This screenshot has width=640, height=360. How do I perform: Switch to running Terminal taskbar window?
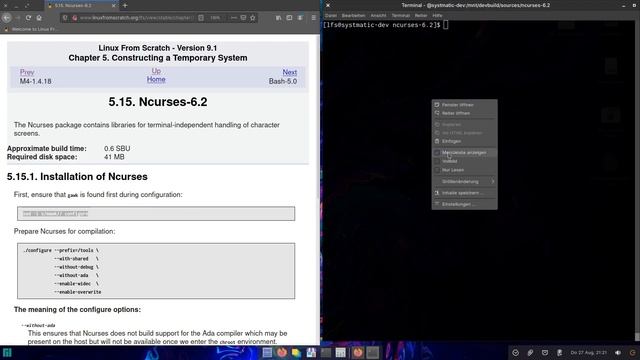pos(372,353)
